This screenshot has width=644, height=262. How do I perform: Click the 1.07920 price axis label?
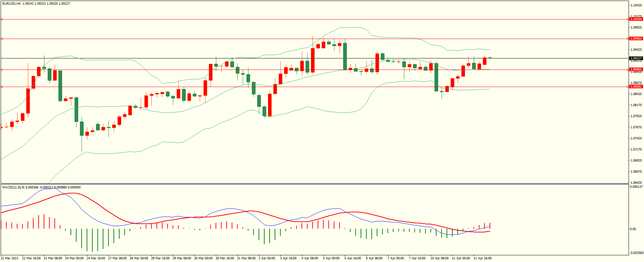pyautogui.click(x=636, y=116)
